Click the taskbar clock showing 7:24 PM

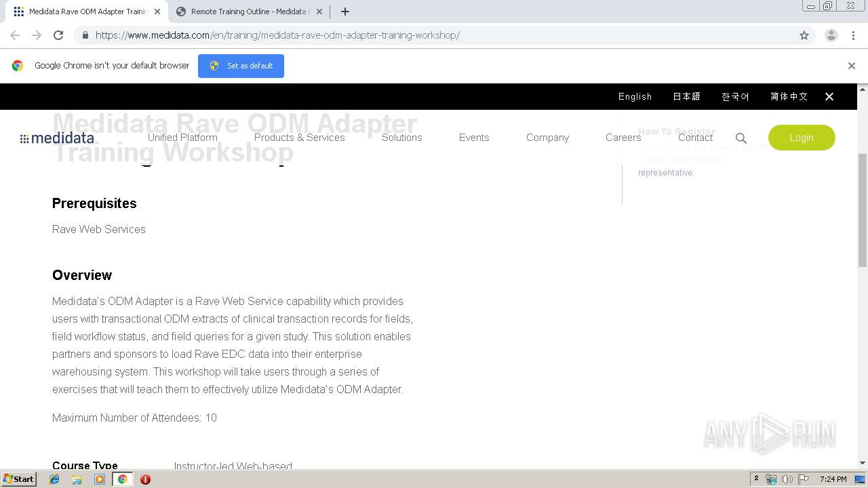tap(833, 479)
